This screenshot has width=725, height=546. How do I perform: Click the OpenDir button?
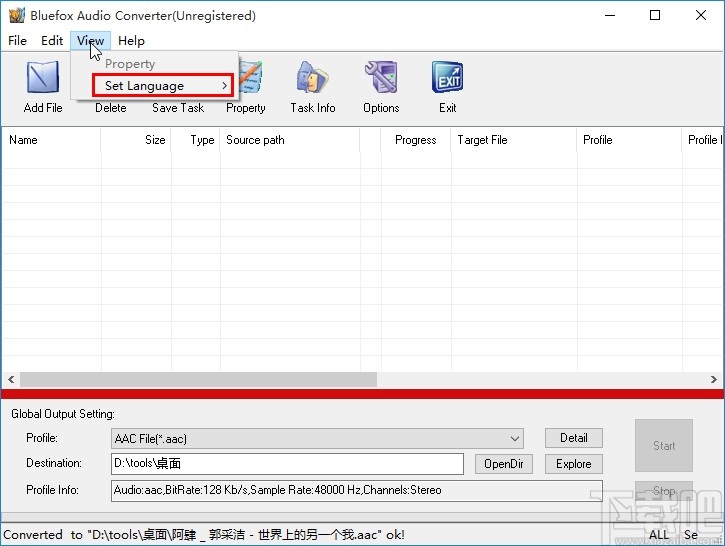tap(503, 464)
